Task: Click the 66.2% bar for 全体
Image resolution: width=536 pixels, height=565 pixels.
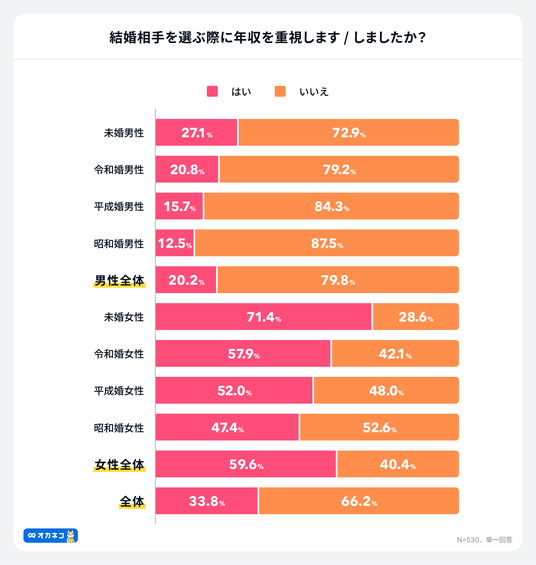Action: point(359,501)
